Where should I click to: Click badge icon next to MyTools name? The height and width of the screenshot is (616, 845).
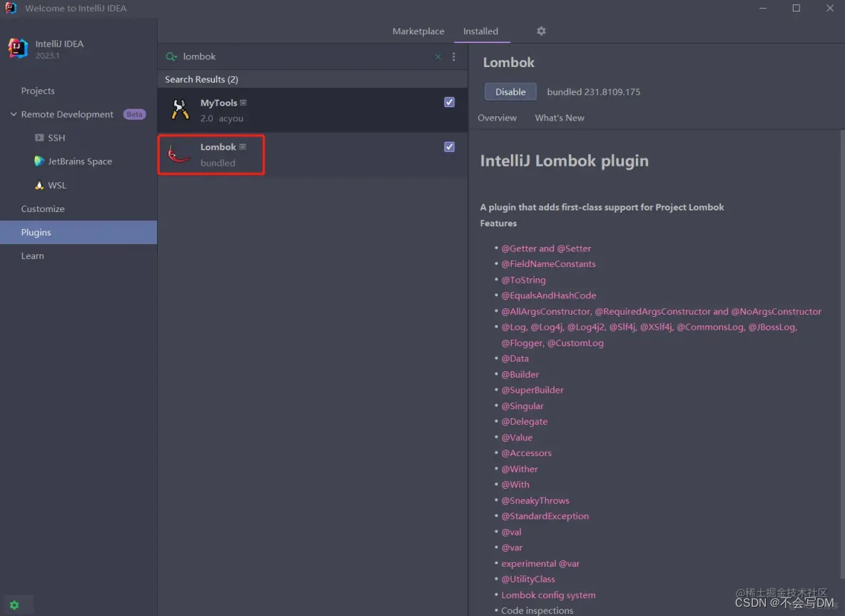(243, 102)
